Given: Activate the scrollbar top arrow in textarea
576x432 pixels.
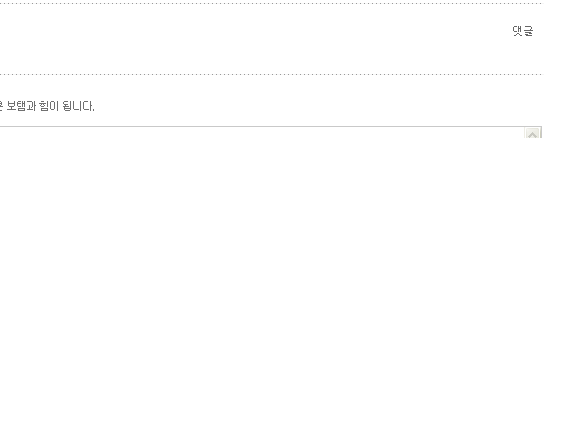Looking at the screenshot, I should (532, 133).
